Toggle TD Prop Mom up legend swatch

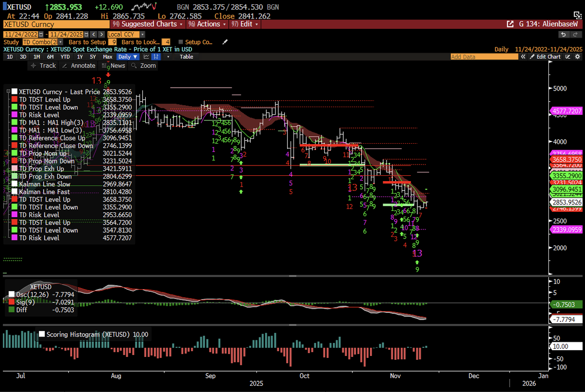pos(15,153)
